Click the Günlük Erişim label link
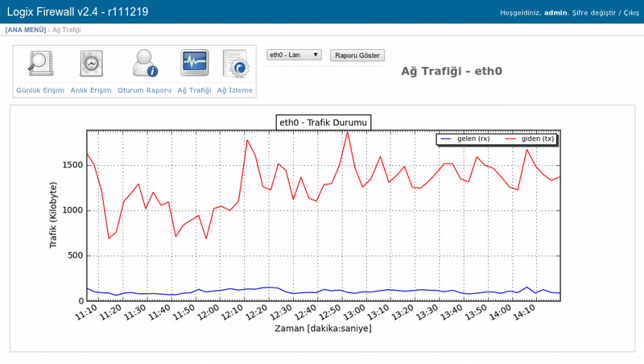Viewport: 644px width, 364px height. click(x=40, y=90)
